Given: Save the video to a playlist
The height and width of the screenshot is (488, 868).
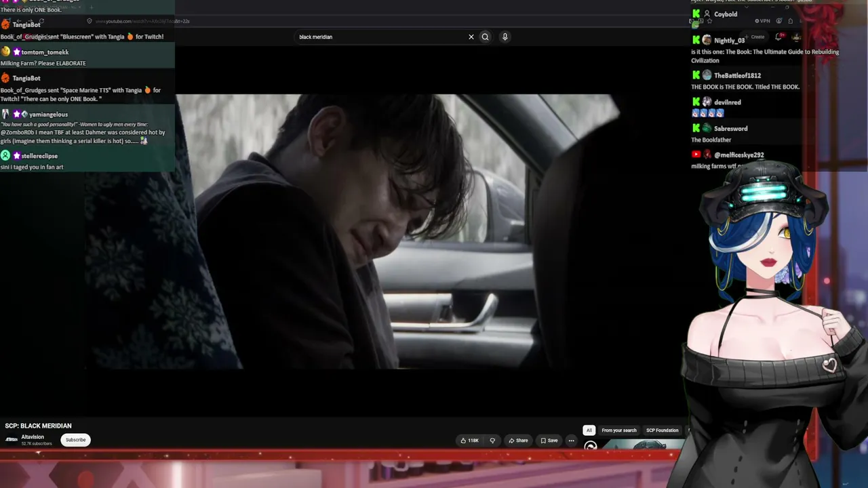Looking at the screenshot, I should (x=549, y=441).
